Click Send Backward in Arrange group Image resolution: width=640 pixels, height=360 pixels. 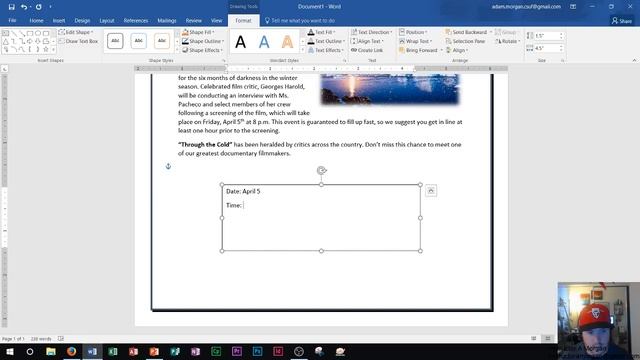click(467, 32)
